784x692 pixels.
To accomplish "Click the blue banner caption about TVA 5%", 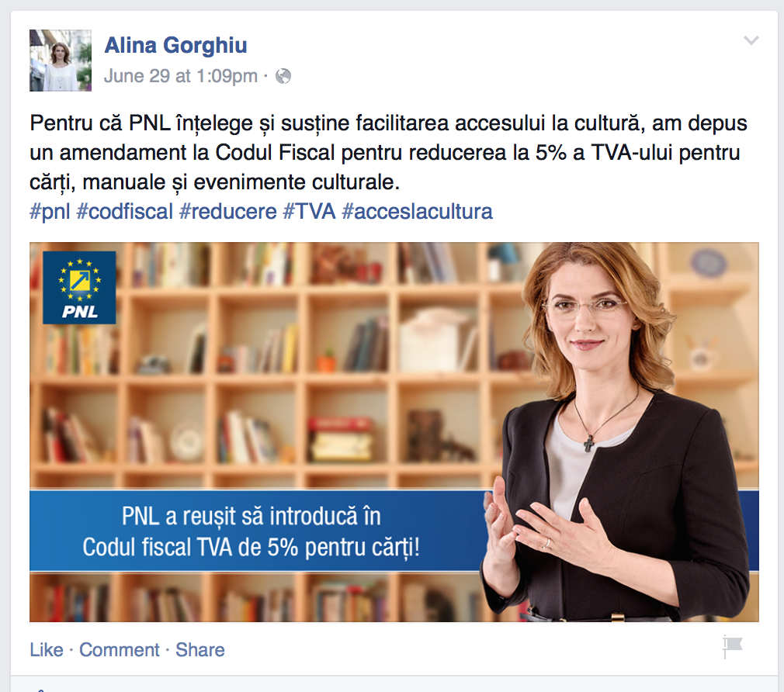I will click(251, 531).
